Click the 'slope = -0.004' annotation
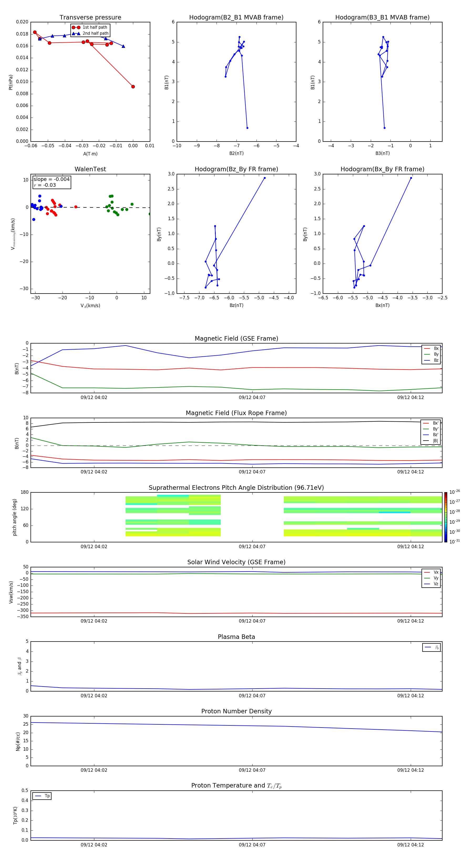The width and height of the screenshot is (473, 868). click(x=52, y=179)
